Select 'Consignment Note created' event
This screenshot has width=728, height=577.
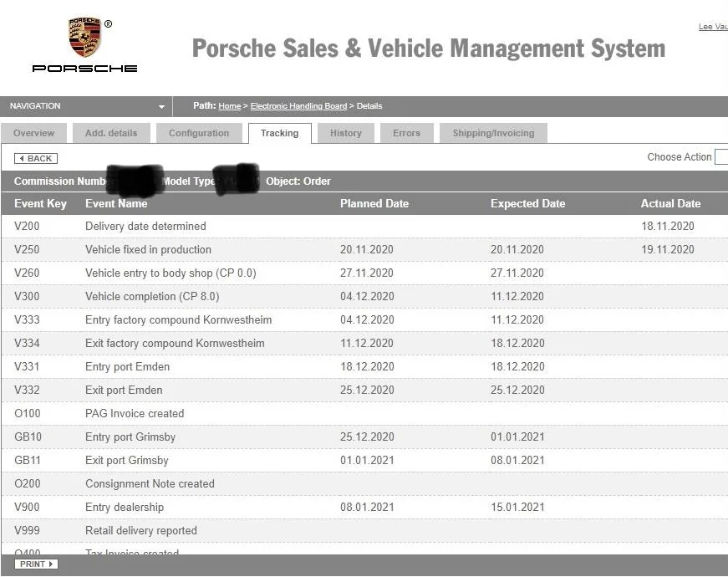point(150,483)
